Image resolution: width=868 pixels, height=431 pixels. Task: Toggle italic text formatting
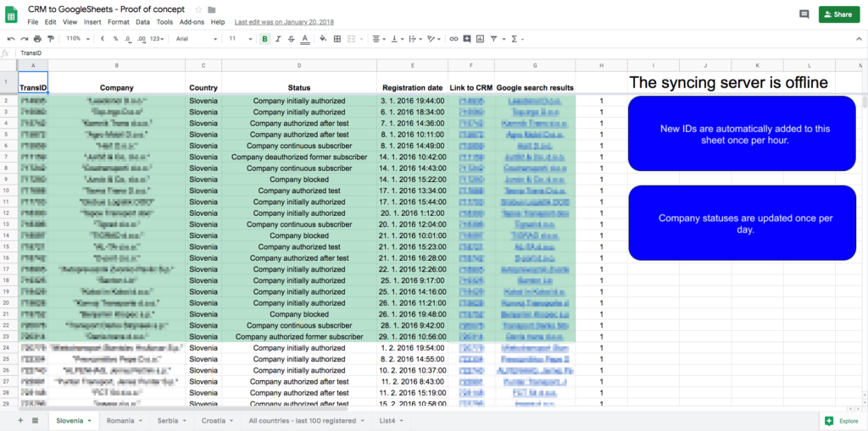click(x=279, y=38)
